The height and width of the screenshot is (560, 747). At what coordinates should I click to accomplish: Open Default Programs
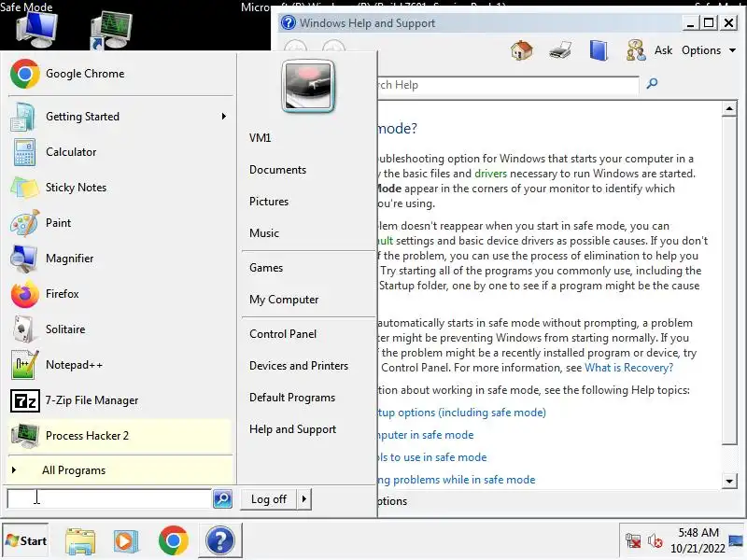point(292,398)
